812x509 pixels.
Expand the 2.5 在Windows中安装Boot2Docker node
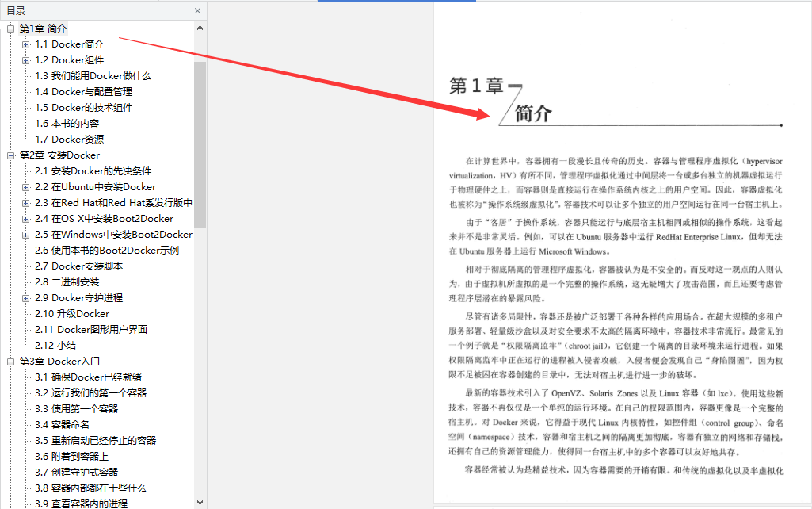(x=25, y=235)
